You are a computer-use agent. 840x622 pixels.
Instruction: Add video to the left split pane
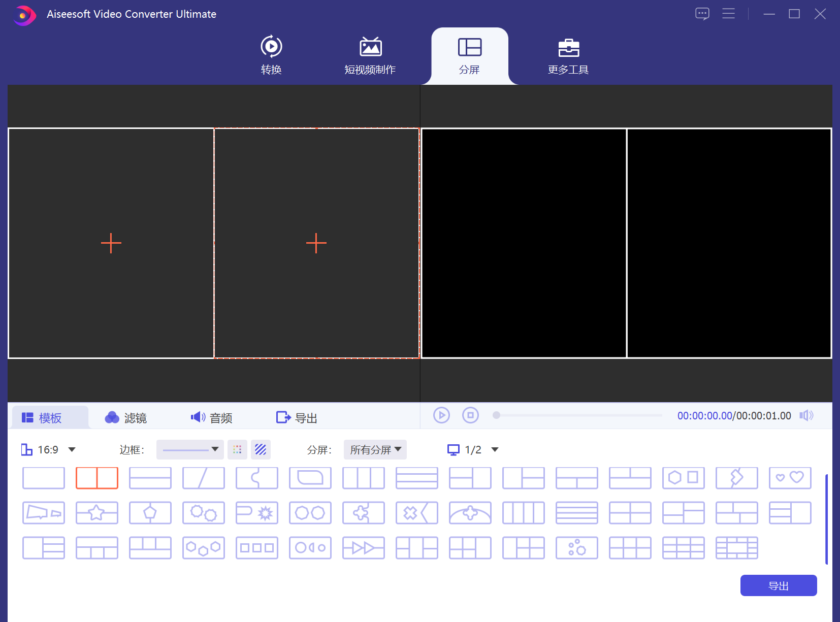(111, 243)
